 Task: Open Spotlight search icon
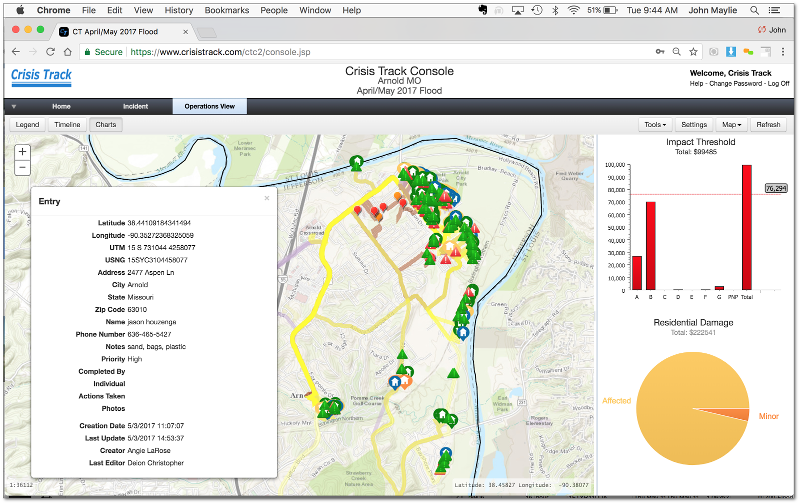(754, 10)
